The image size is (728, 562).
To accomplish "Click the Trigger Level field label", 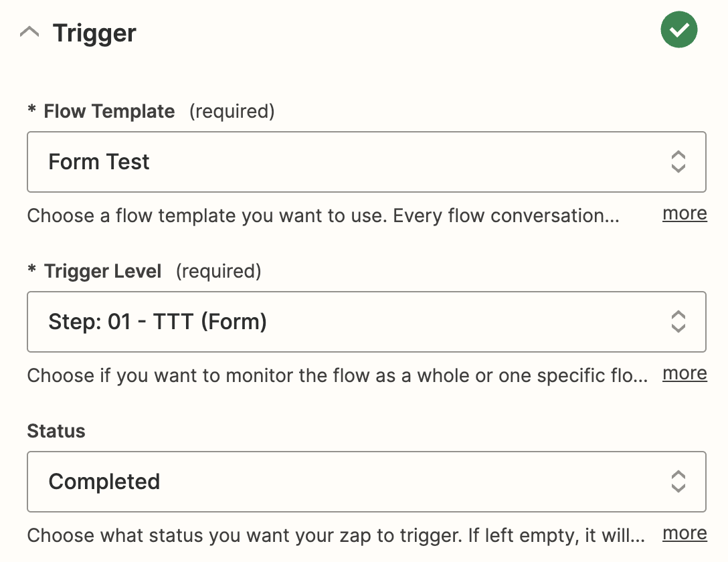I will coord(102,272).
